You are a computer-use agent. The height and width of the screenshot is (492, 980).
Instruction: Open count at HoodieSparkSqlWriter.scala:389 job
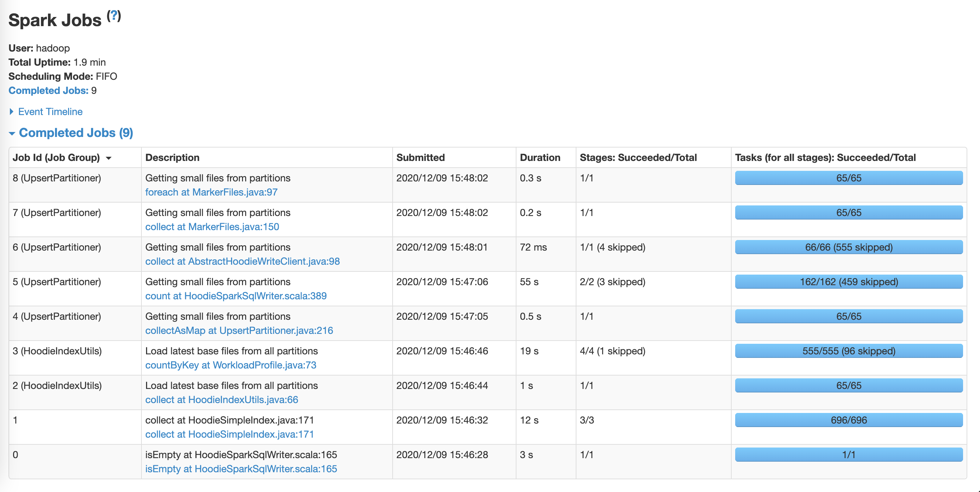tap(236, 296)
